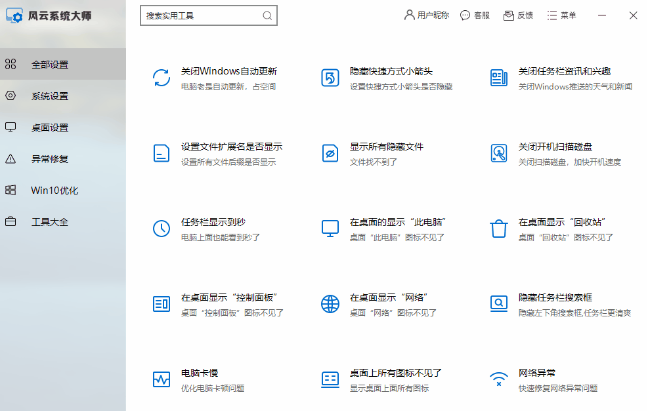Click the 在桌面显示"回收站" trash bin icon

[499, 228]
